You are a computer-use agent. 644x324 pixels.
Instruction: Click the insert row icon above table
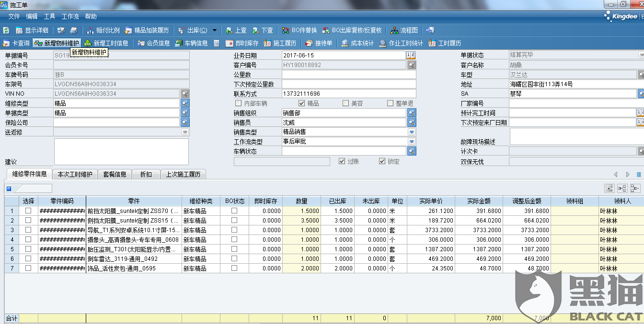click(x=609, y=188)
